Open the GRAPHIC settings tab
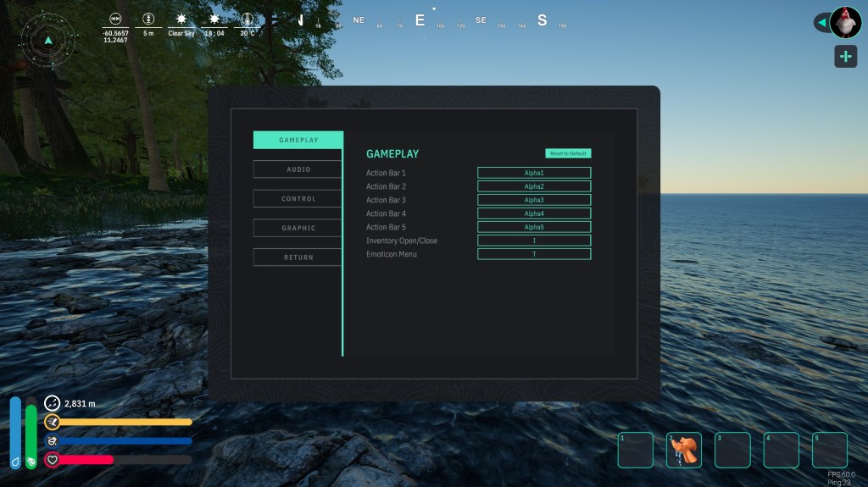The width and height of the screenshot is (868, 487). [298, 228]
